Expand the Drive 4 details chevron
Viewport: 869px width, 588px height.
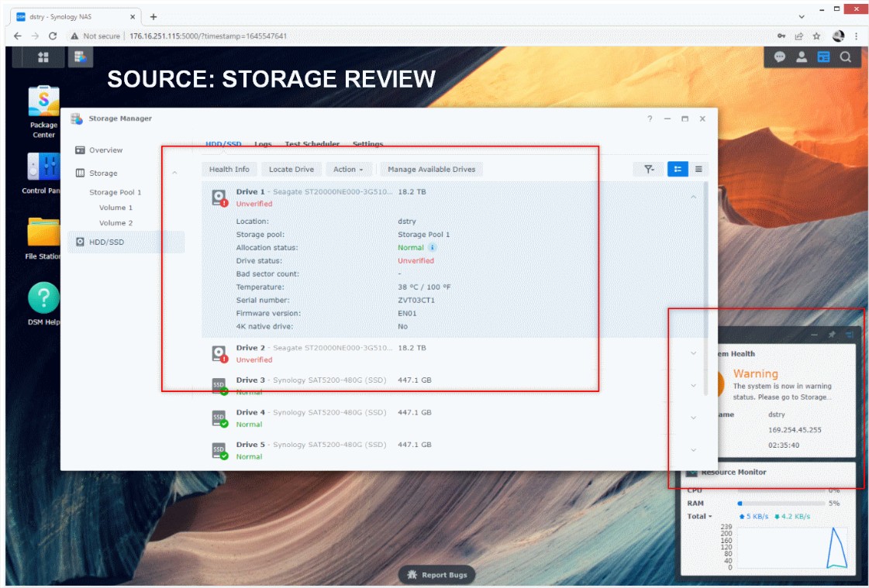[x=693, y=418]
